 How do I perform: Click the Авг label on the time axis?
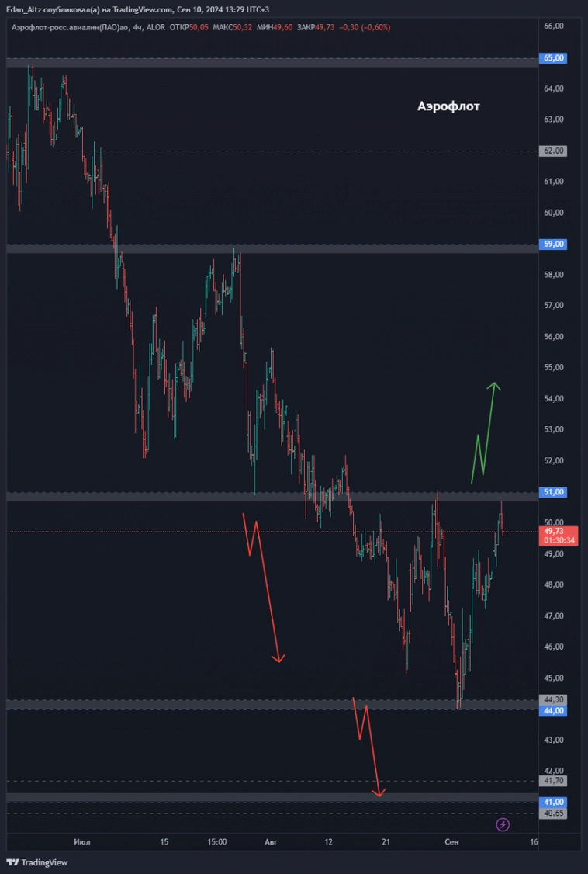271,841
